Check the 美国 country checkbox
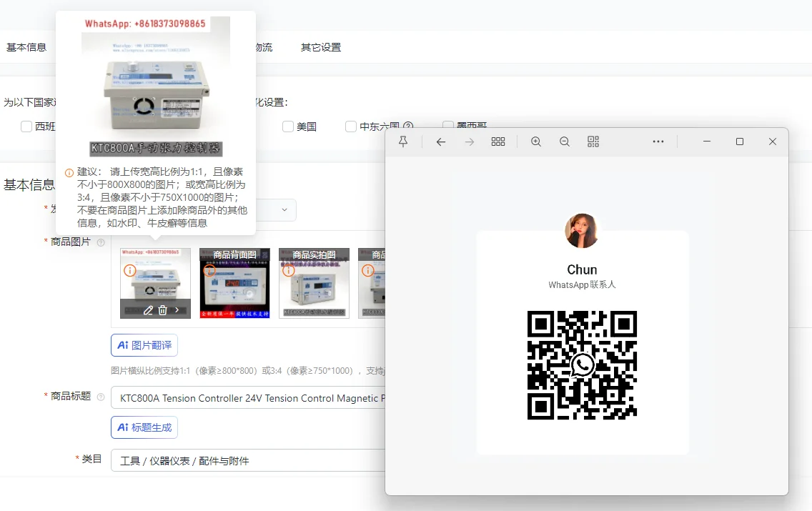The width and height of the screenshot is (812, 511). pyautogui.click(x=288, y=126)
